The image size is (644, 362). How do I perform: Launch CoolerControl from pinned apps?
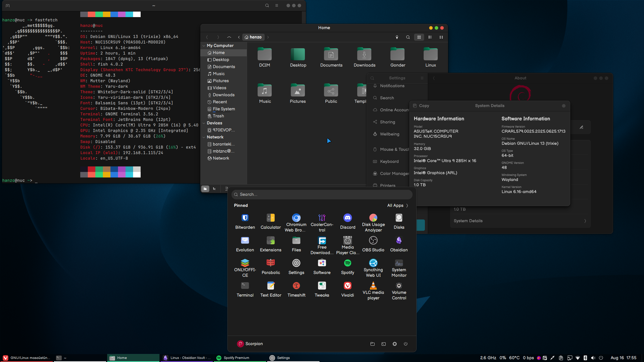pyautogui.click(x=322, y=223)
